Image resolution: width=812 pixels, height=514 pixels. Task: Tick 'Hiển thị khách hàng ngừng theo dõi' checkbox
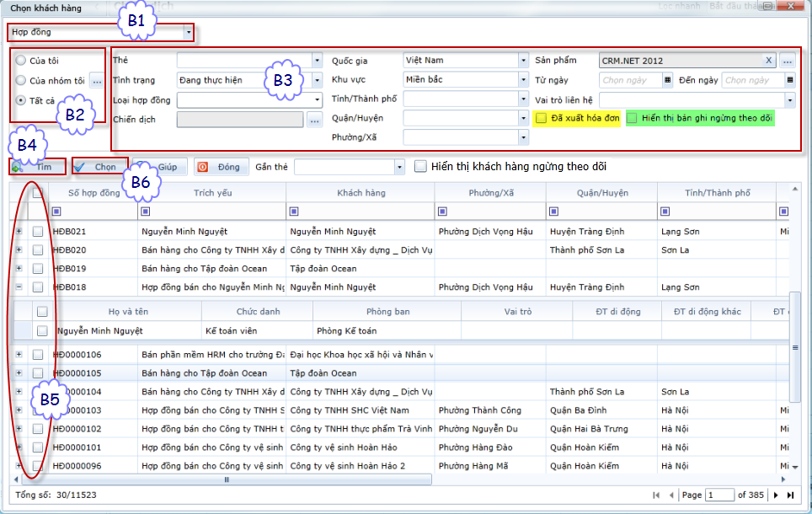[x=421, y=167]
